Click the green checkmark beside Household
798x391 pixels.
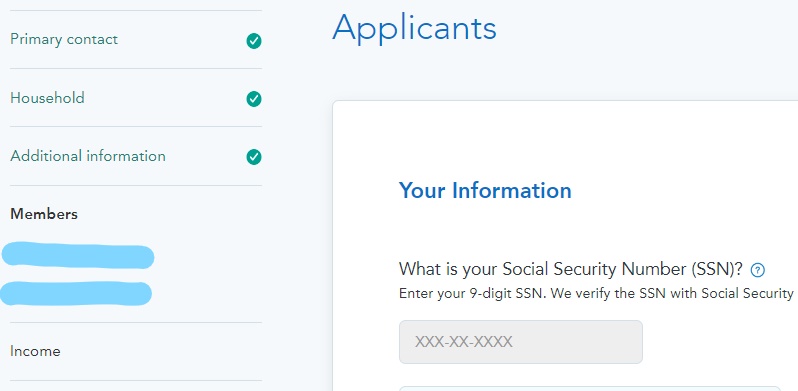[254, 99]
